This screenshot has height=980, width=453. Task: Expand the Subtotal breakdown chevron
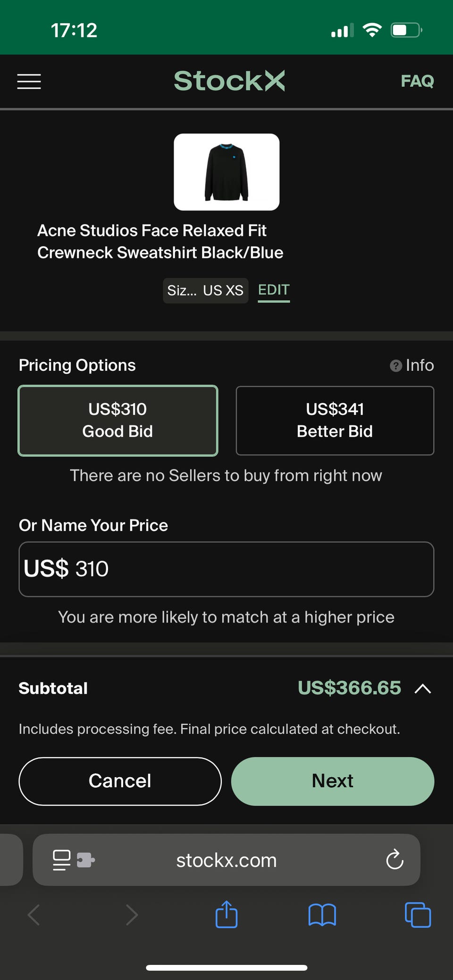[423, 689]
